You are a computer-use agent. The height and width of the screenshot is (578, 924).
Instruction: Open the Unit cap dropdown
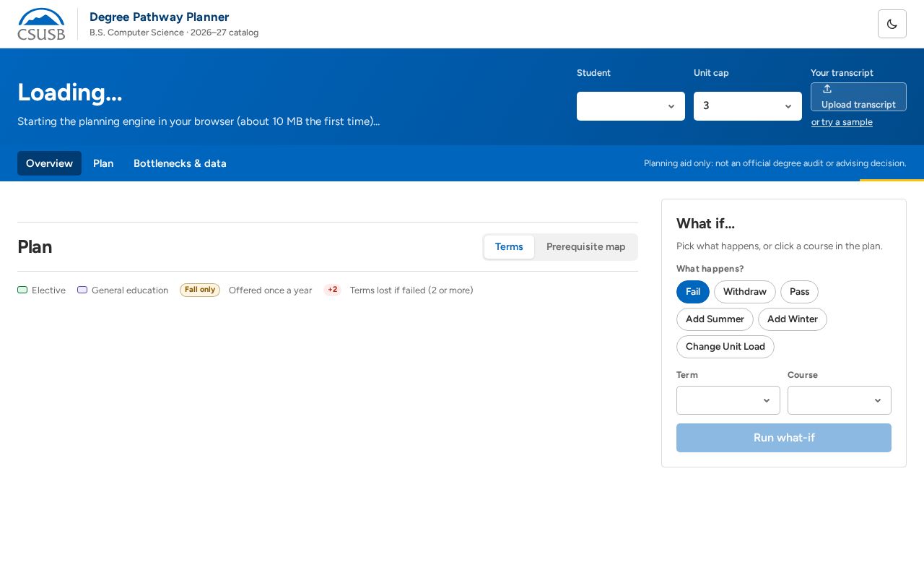pyautogui.click(x=748, y=106)
